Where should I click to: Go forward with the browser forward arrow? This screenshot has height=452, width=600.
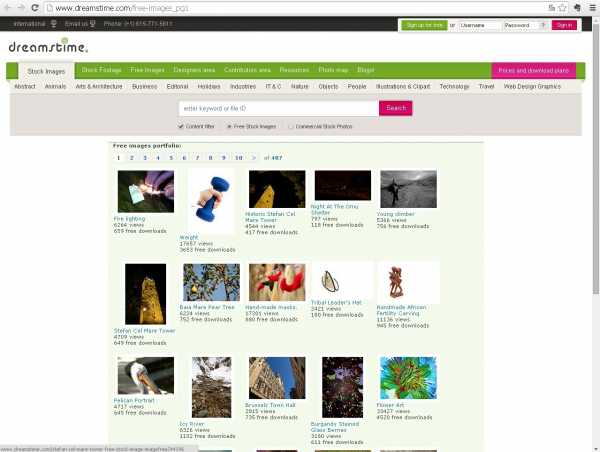(x=21, y=8)
